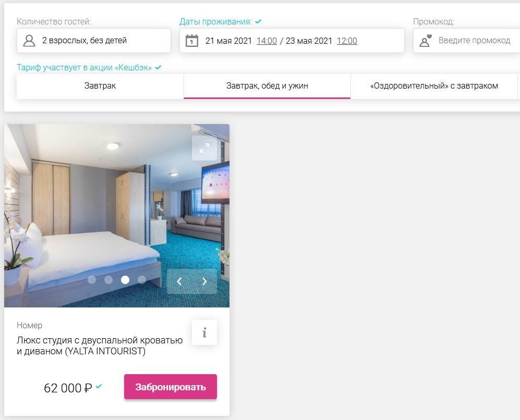Image resolution: width=520 pixels, height=420 pixels.
Task: Click checkmark next to 62 000 ₽ price
Action: coord(99,386)
